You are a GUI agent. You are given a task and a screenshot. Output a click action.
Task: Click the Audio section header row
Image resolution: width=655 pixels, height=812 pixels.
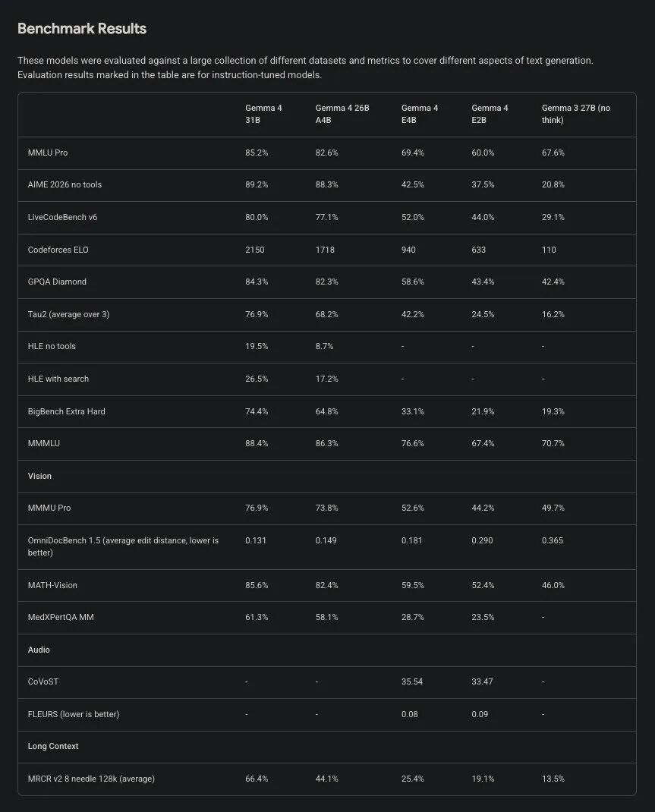(39, 650)
